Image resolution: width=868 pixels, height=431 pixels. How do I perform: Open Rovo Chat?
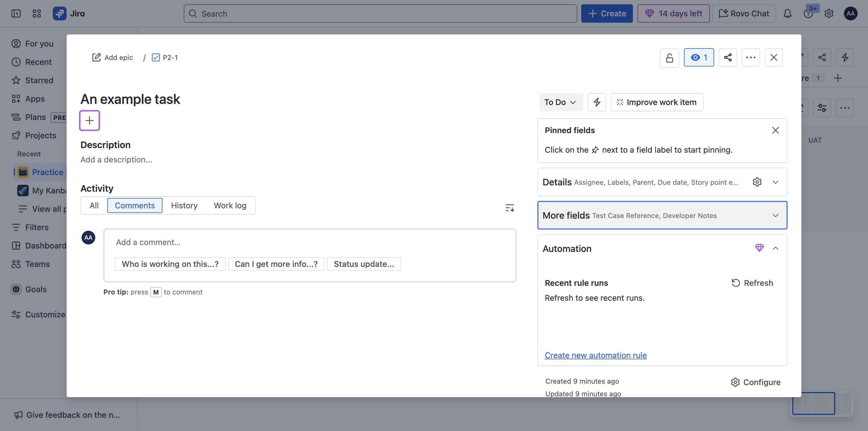(x=744, y=13)
